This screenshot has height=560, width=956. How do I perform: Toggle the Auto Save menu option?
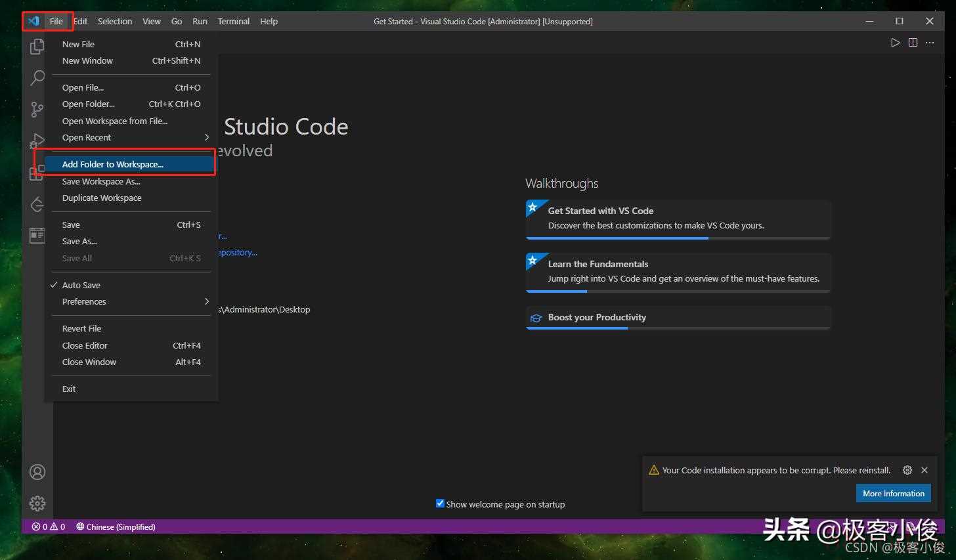(x=131, y=285)
